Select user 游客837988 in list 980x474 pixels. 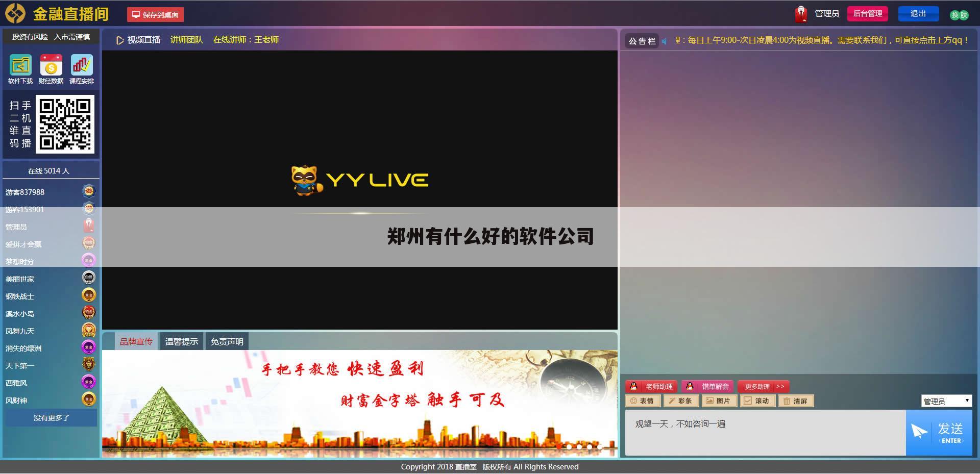pyautogui.click(x=51, y=192)
